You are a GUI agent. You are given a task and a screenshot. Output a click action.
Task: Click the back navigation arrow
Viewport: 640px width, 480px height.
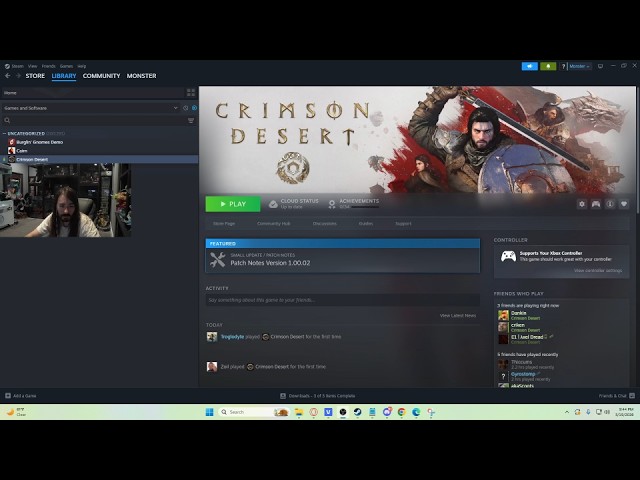click(8, 76)
